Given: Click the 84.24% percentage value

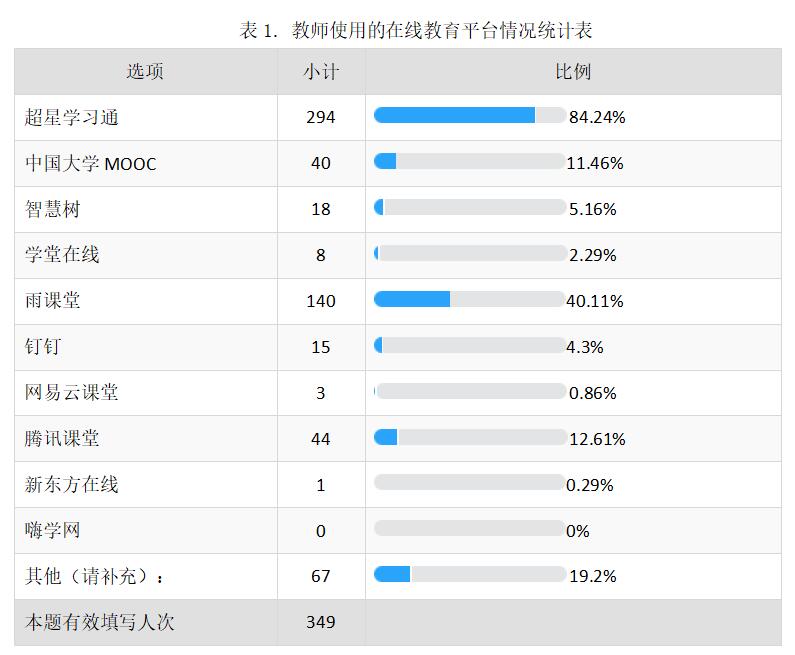Looking at the screenshot, I should [597, 117].
